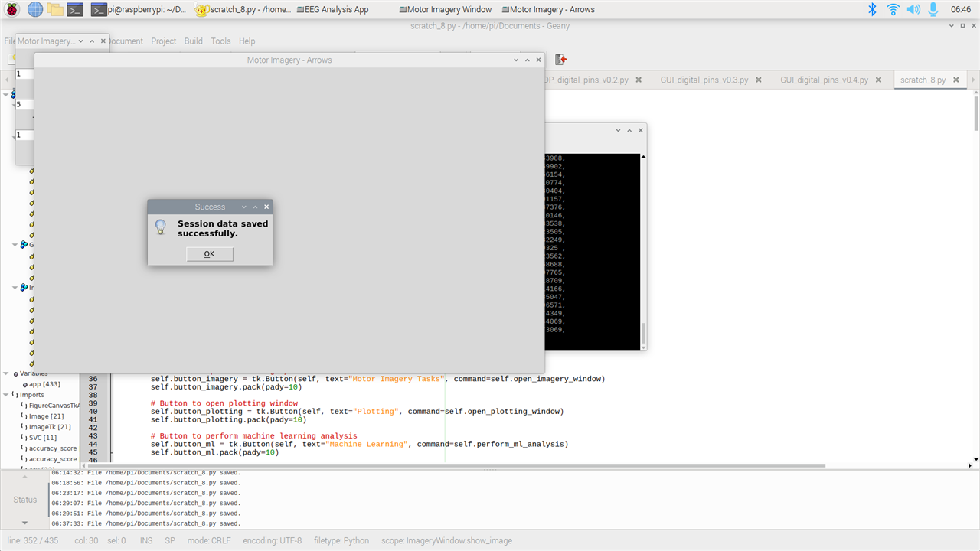Launch the web browser globe icon
Viewport: 980px width, 551px height.
(35, 9)
